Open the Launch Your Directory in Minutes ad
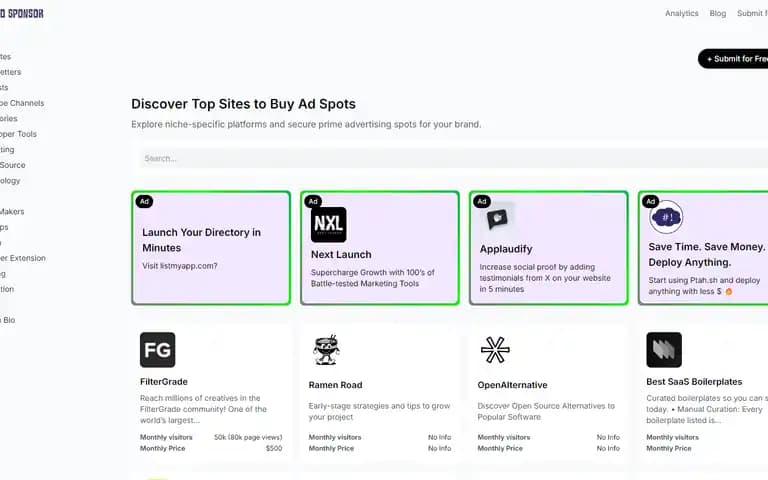The width and height of the screenshot is (768, 480). click(x=201, y=240)
